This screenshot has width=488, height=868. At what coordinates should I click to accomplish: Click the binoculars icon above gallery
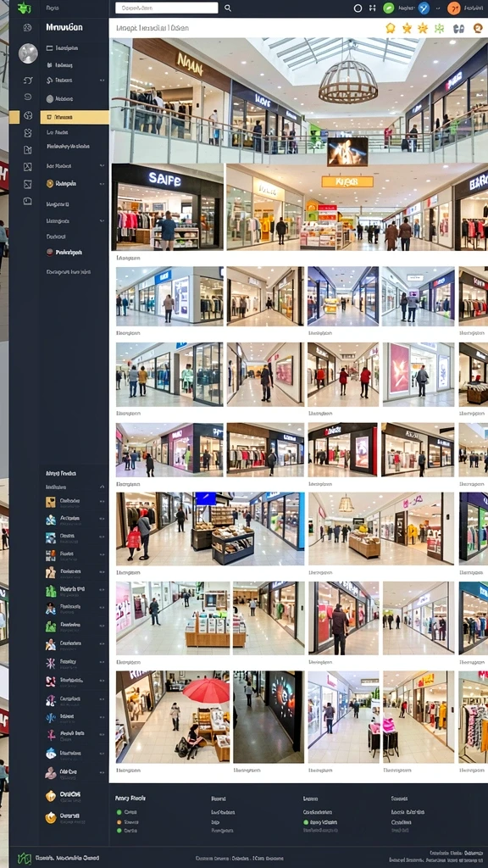point(458,28)
